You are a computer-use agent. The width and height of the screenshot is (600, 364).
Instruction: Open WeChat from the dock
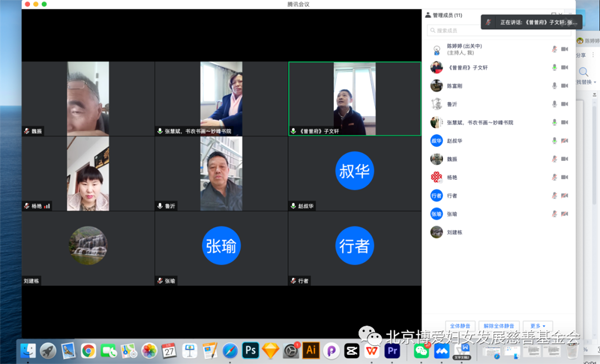[x=421, y=351]
